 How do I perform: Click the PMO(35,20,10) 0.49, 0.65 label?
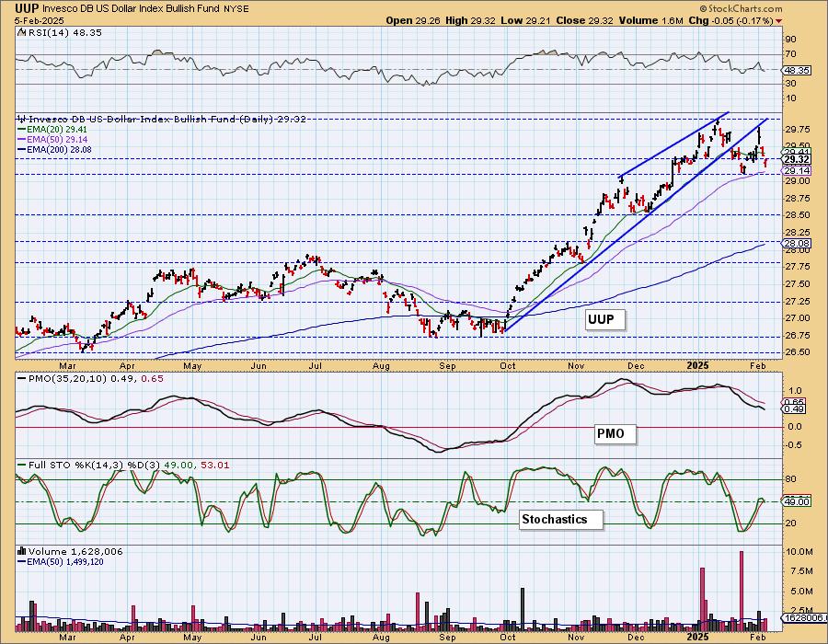[96, 378]
